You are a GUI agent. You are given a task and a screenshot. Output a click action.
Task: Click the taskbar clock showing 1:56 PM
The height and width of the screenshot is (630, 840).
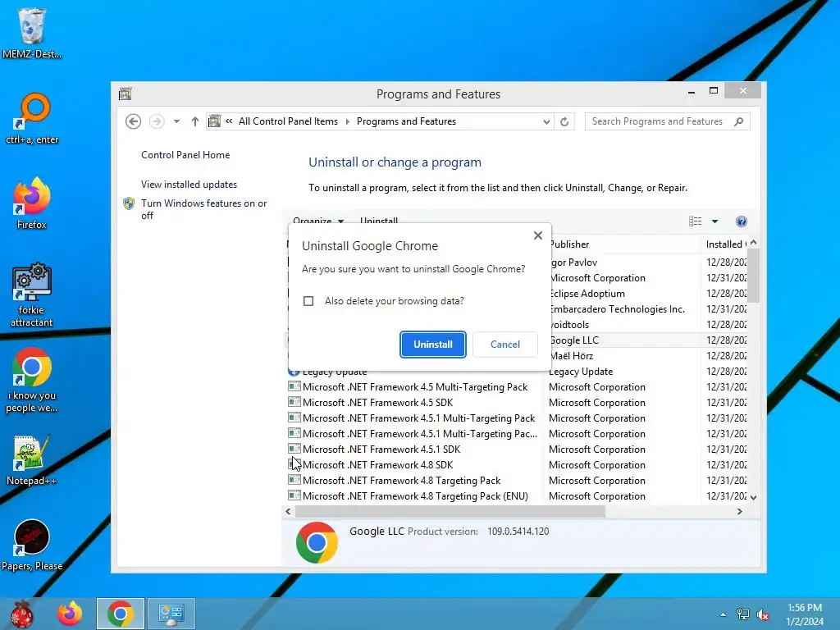(x=805, y=614)
